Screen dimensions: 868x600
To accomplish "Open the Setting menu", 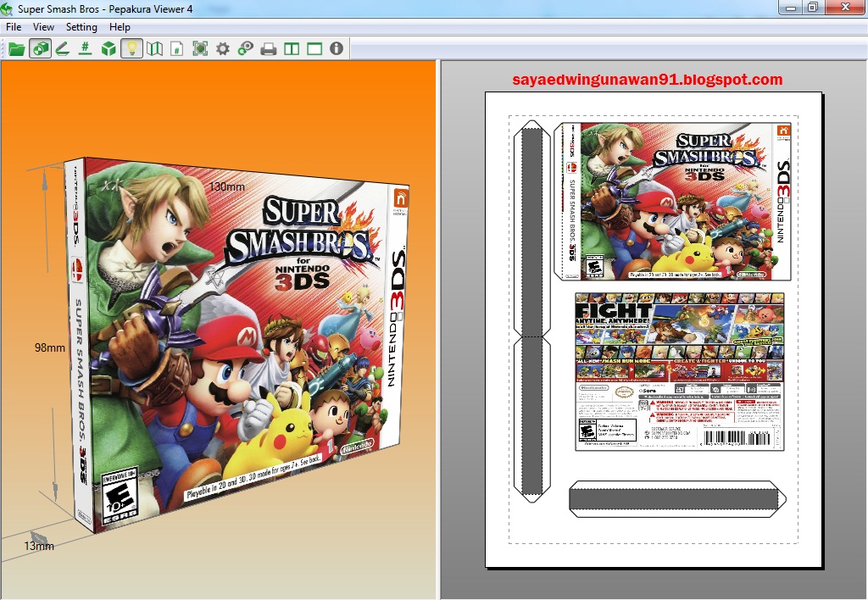I will (x=81, y=26).
